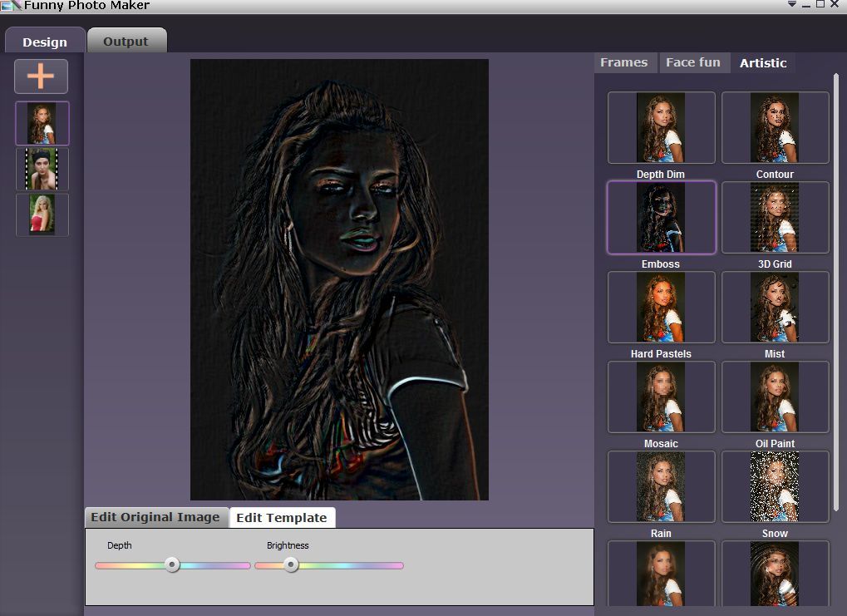
Task: Open the Face fun tab
Action: coord(693,62)
